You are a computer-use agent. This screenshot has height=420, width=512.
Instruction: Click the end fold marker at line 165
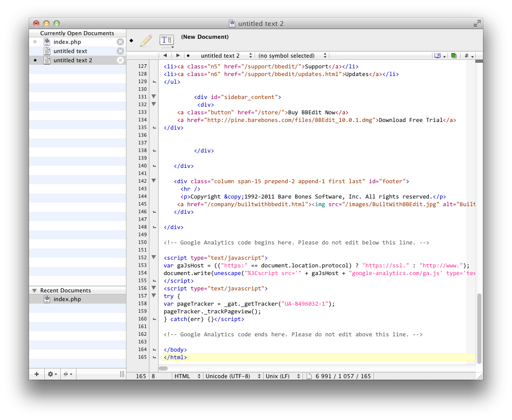pos(155,357)
